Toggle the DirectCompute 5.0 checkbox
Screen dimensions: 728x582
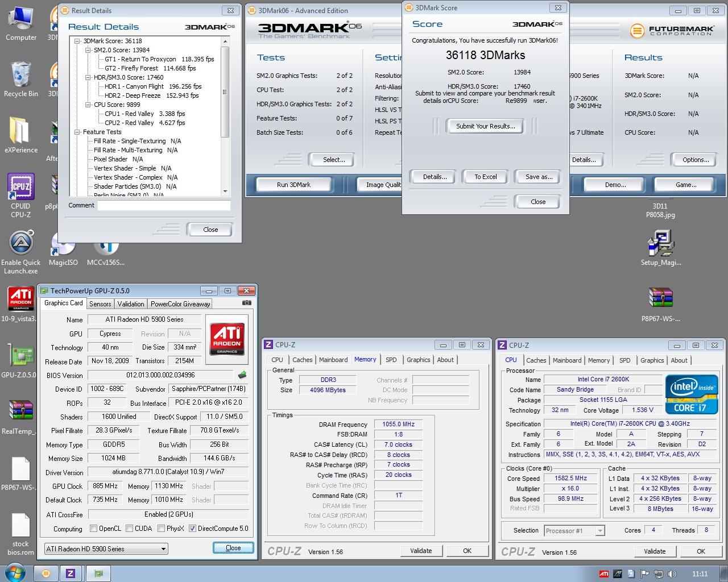pyautogui.click(x=192, y=529)
